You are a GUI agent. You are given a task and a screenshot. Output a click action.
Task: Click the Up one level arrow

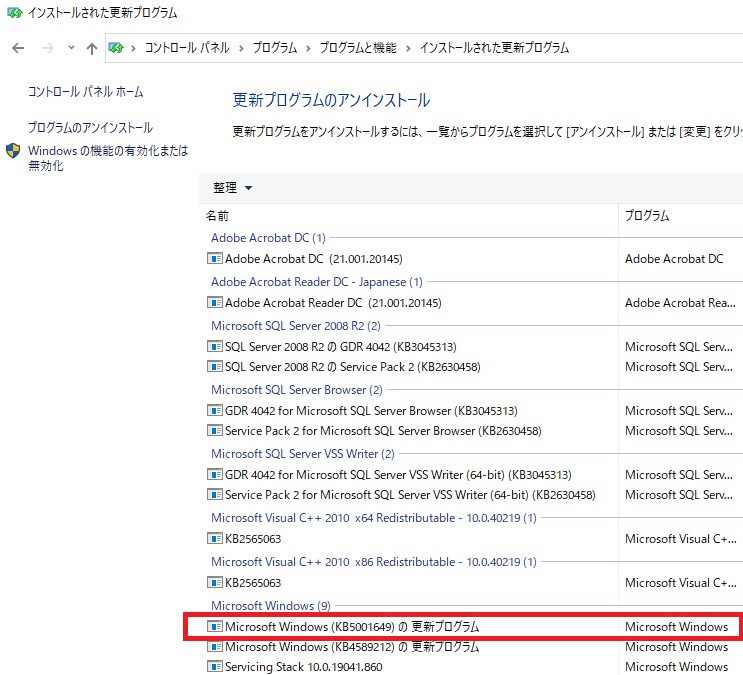91,48
